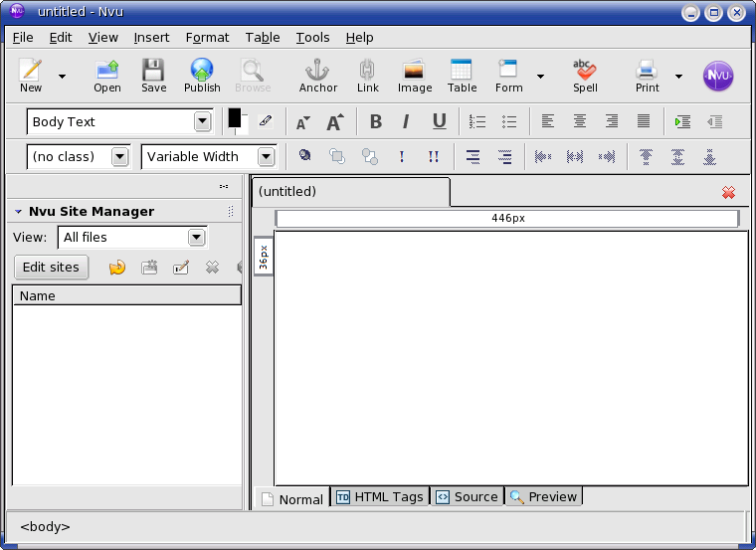Publish the page using Publish icon

coord(202,76)
